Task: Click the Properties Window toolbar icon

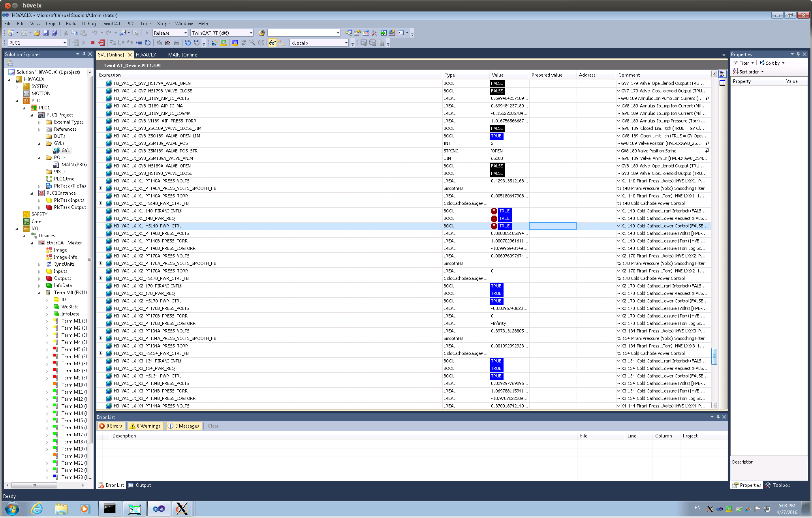Action: tap(357, 33)
